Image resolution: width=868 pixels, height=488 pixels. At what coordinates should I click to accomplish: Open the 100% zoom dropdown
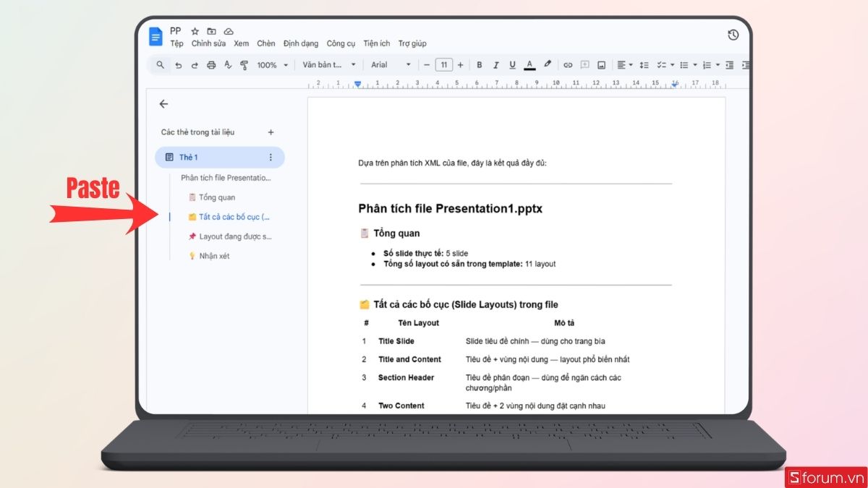(x=272, y=65)
